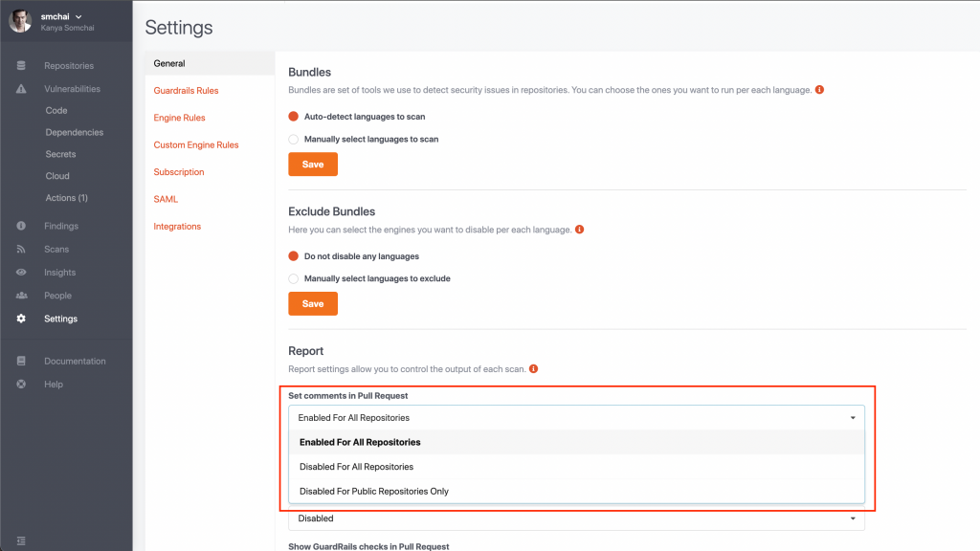
Task: Click the Report section heading
Action: point(305,350)
